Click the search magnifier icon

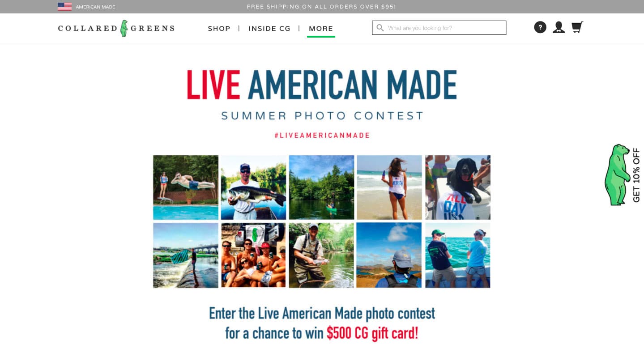[380, 28]
